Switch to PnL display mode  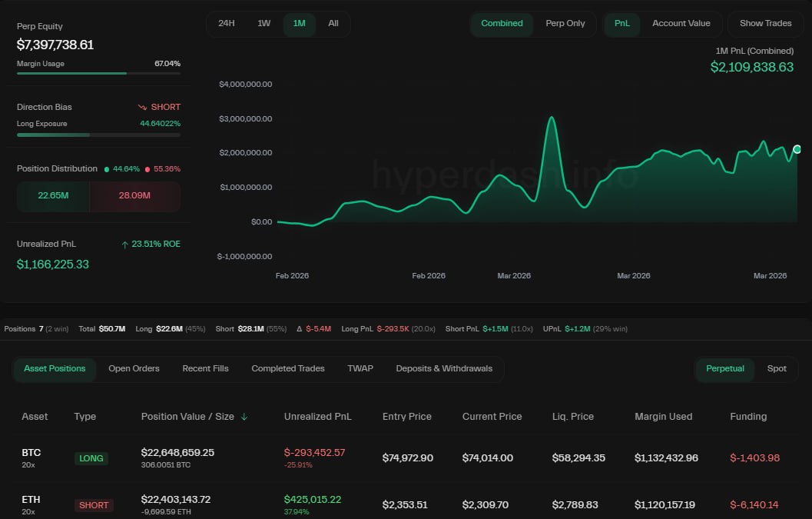621,24
